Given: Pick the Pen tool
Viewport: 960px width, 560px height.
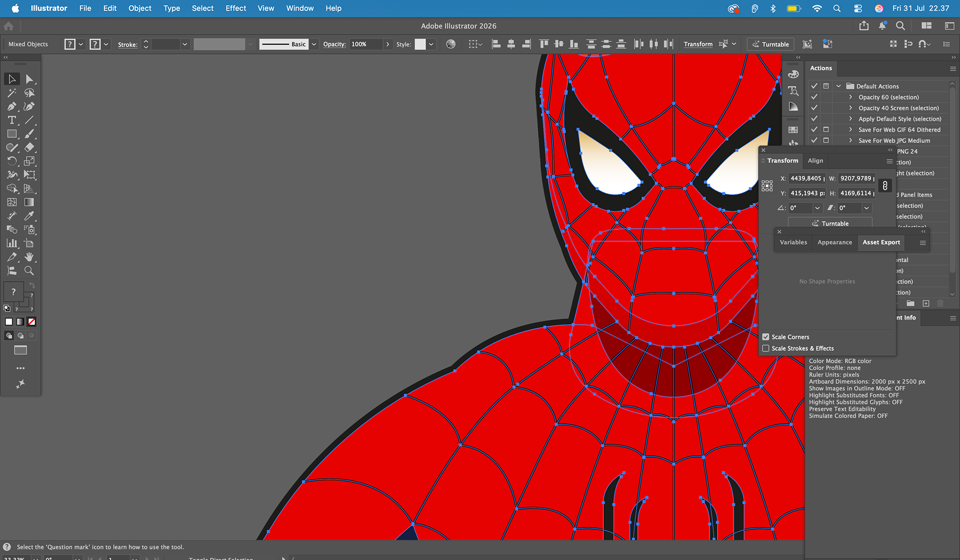Looking at the screenshot, I should 12,106.
